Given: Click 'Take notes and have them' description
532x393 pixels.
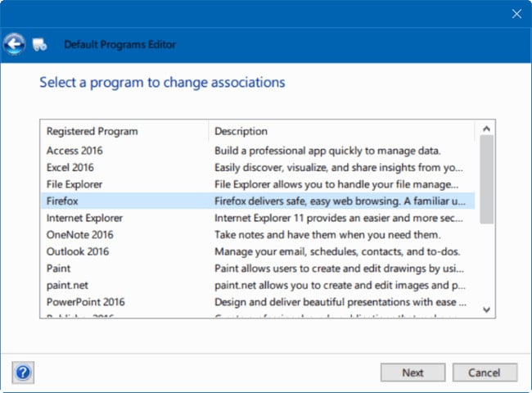Looking at the screenshot, I should [327, 235].
